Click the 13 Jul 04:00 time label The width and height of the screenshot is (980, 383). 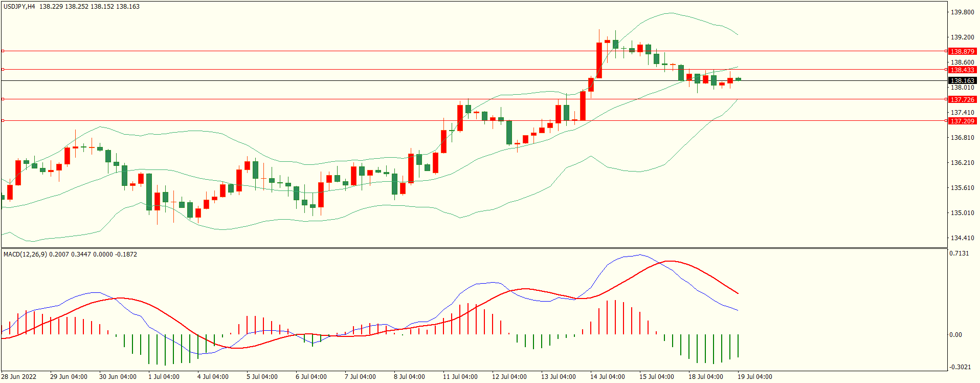[559, 377]
